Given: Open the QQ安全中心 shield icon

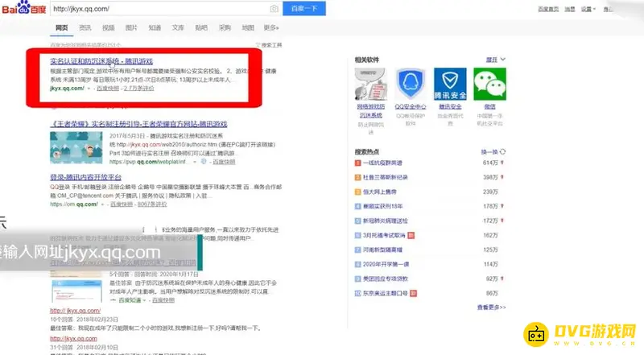Looking at the screenshot, I should [411, 84].
